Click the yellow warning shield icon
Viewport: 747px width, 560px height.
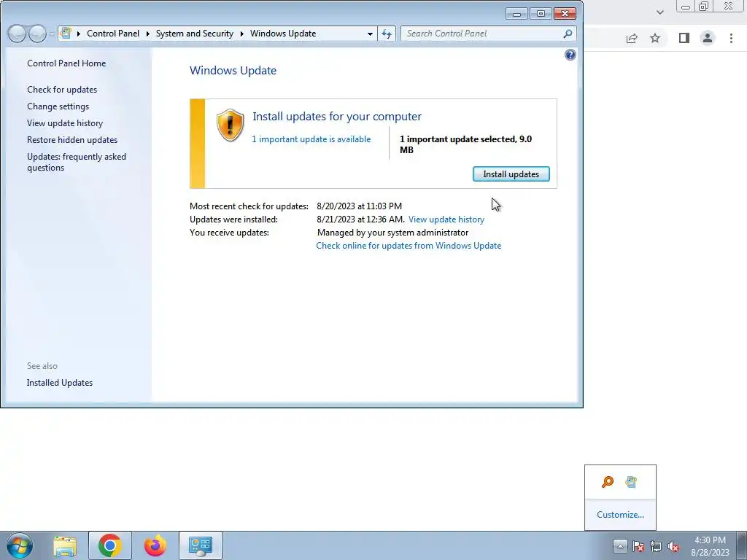[x=230, y=125]
